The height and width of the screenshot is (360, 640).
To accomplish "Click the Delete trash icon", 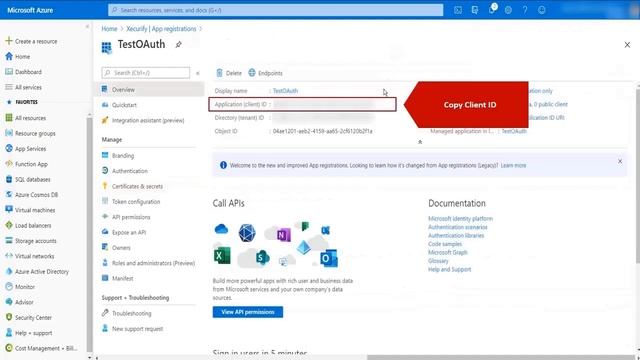I will [x=219, y=73].
